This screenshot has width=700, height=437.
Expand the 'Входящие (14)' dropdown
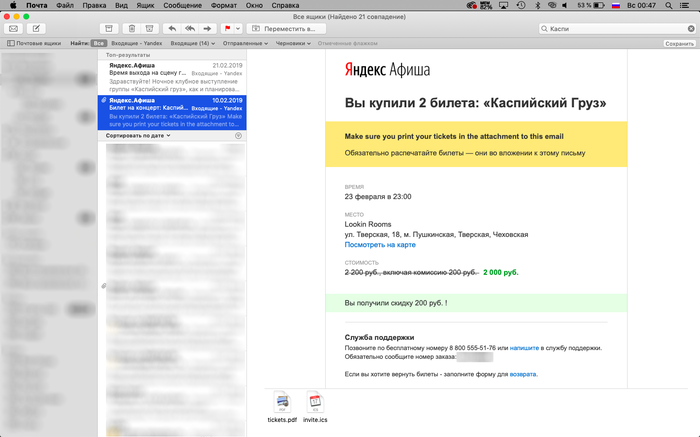point(192,43)
